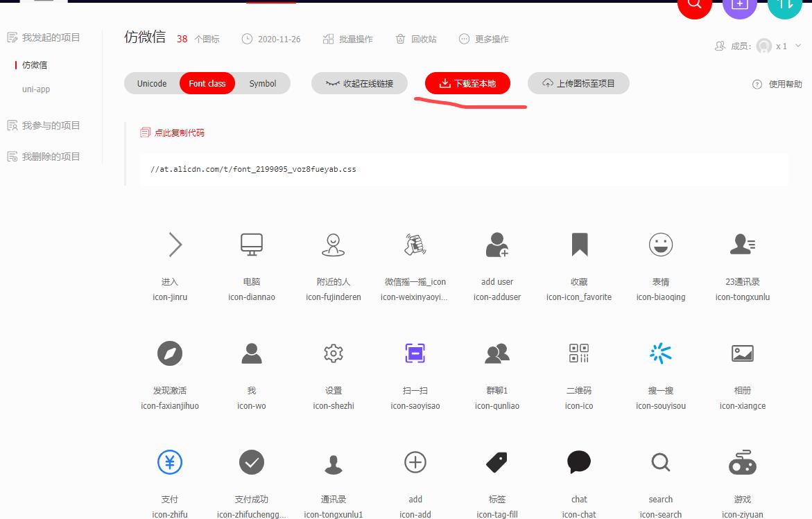Image resolution: width=812 pixels, height=519 pixels.
Task: Select the 收藏 bookmark icon
Action: click(x=579, y=244)
